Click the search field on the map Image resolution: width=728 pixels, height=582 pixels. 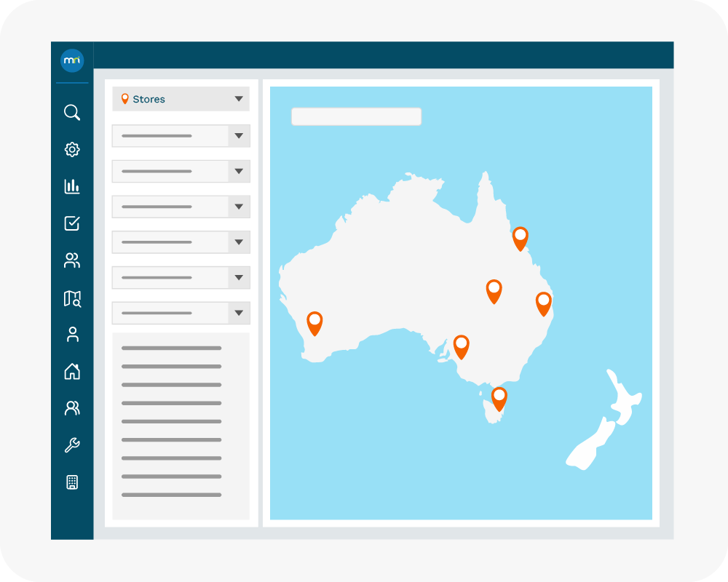(x=356, y=116)
